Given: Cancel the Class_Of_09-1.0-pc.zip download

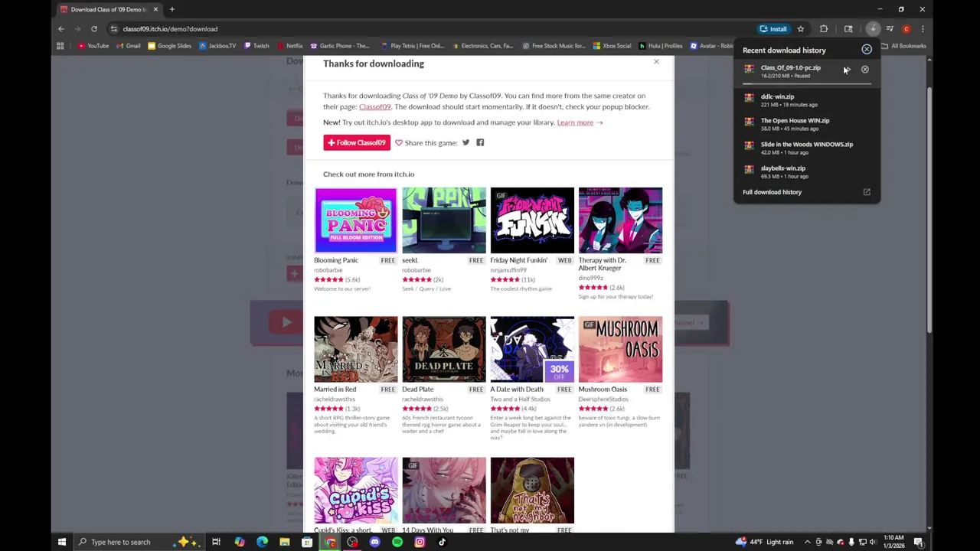Looking at the screenshot, I should tap(865, 70).
